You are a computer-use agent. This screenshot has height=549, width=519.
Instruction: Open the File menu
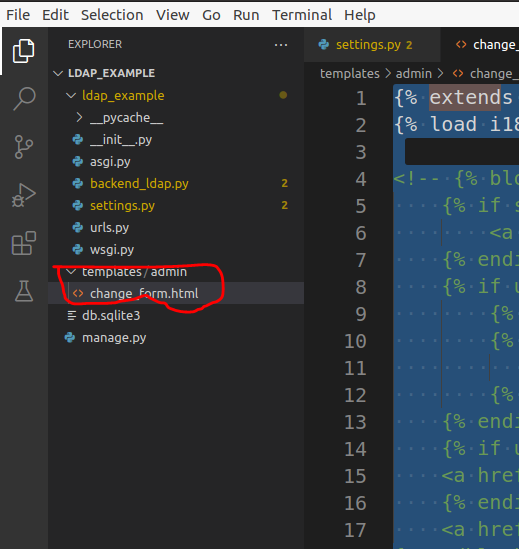18,15
